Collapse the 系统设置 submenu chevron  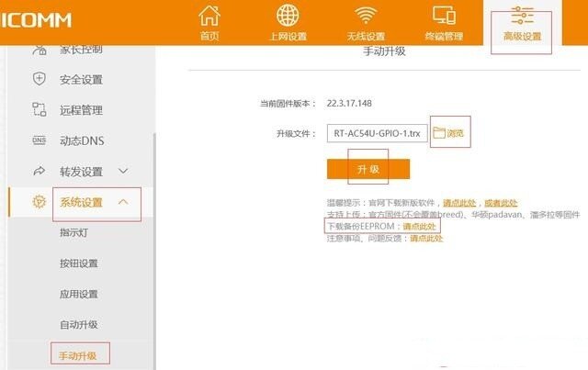123,202
